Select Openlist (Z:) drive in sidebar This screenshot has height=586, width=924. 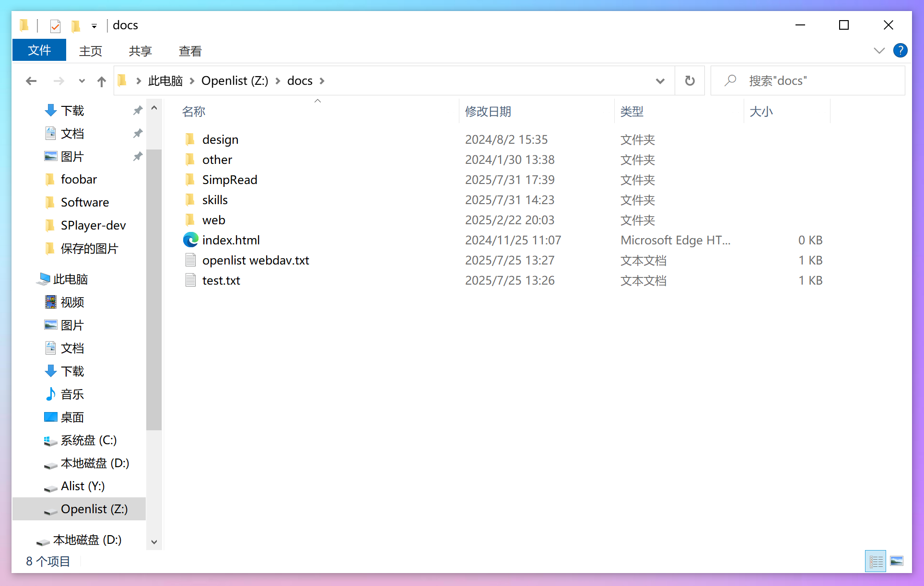pyautogui.click(x=94, y=509)
